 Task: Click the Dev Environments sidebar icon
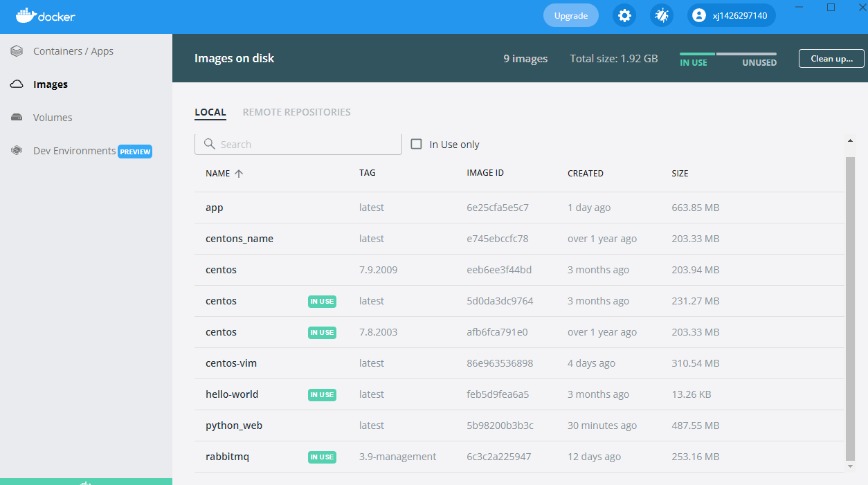17,151
